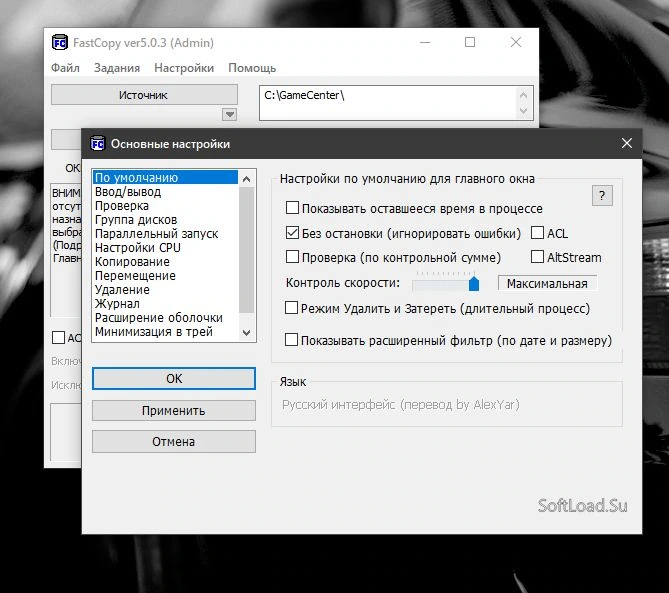Viewport: 669px width, 593px height.
Task: Toggle the partially hidden checkbox in main FastCopy window
Action: click(x=58, y=337)
